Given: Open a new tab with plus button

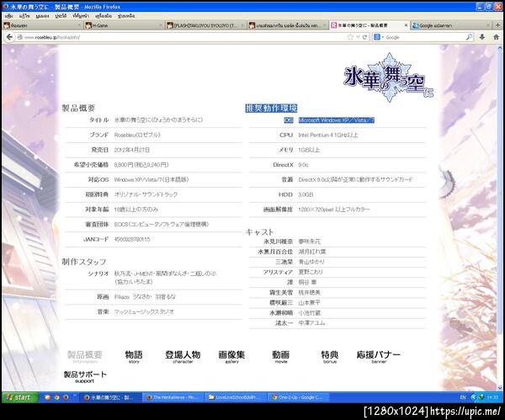Looking at the screenshot, I should point(497,24).
